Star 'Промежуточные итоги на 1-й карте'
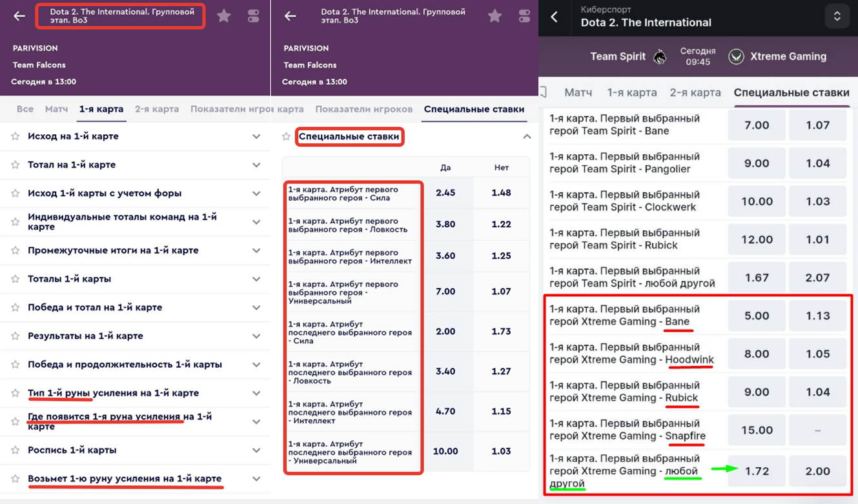Image resolution: width=858 pixels, height=504 pixels. 15,250
